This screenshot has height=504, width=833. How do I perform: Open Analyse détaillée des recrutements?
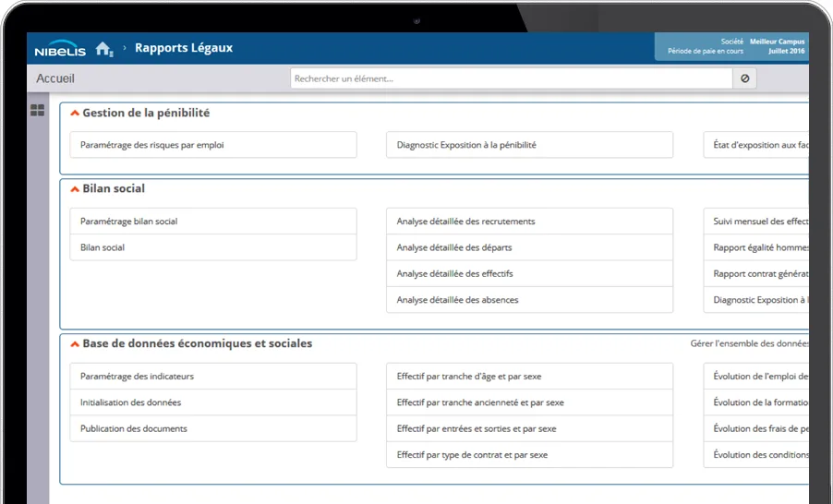pos(530,222)
